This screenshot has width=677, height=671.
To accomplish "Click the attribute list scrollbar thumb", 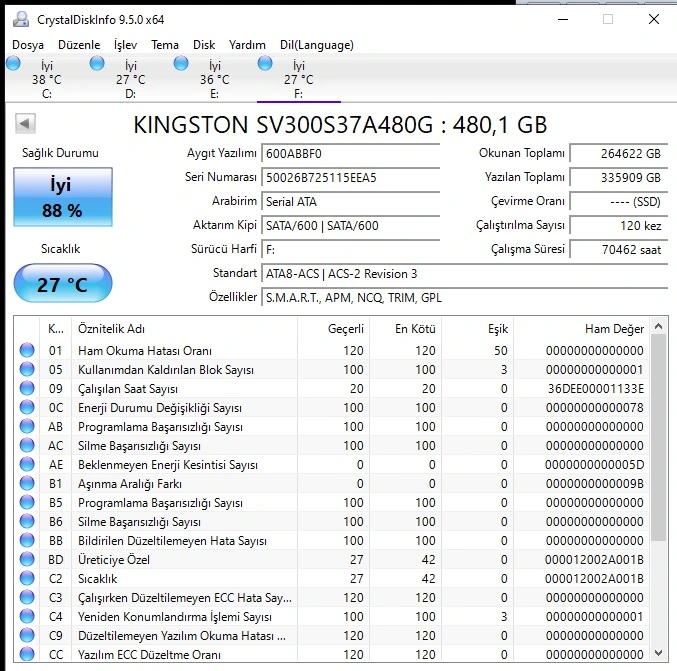I will coord(658,437).
